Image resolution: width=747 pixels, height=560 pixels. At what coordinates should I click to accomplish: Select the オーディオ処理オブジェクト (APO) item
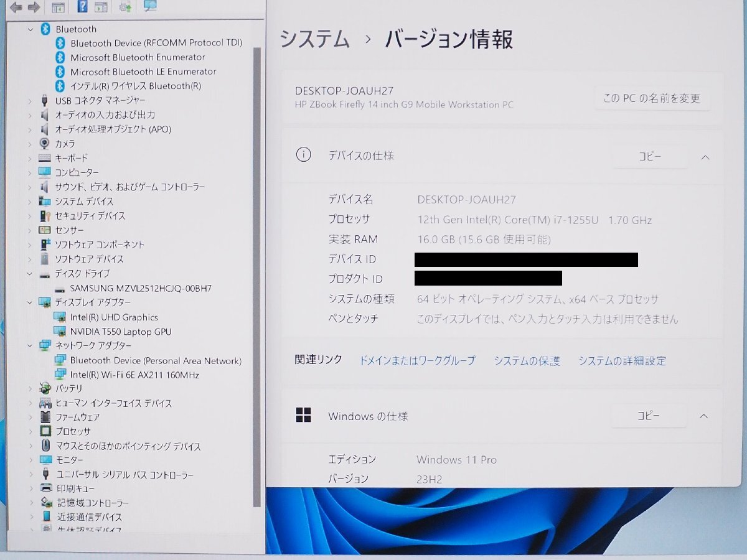pos(113,129)
